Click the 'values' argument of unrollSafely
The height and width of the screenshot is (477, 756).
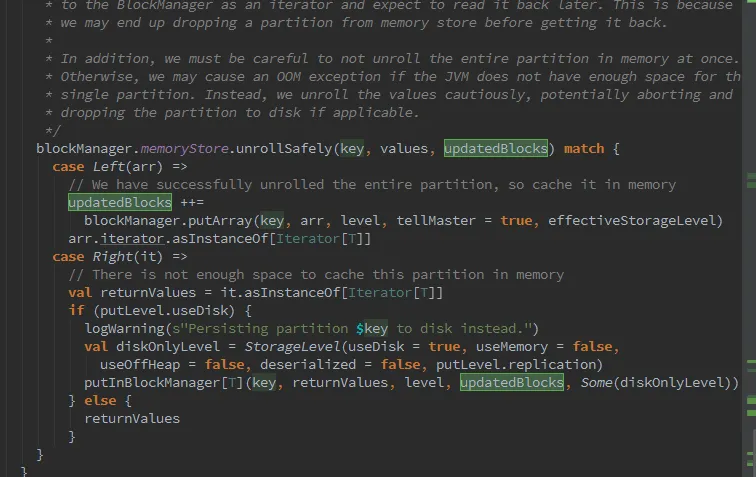point(404,149)
